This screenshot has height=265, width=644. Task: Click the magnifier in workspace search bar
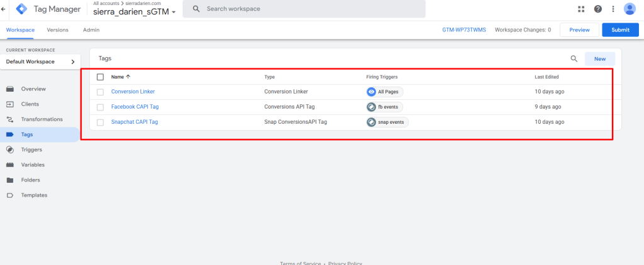coord(196,9)
